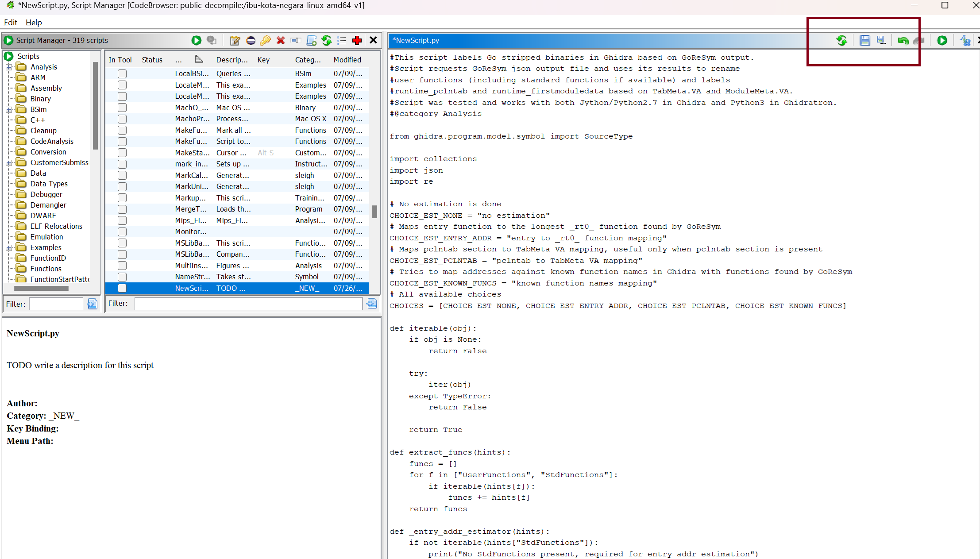Expand the BSim folder node
This screenshot has width=980, height=559.
click(8, 110)
